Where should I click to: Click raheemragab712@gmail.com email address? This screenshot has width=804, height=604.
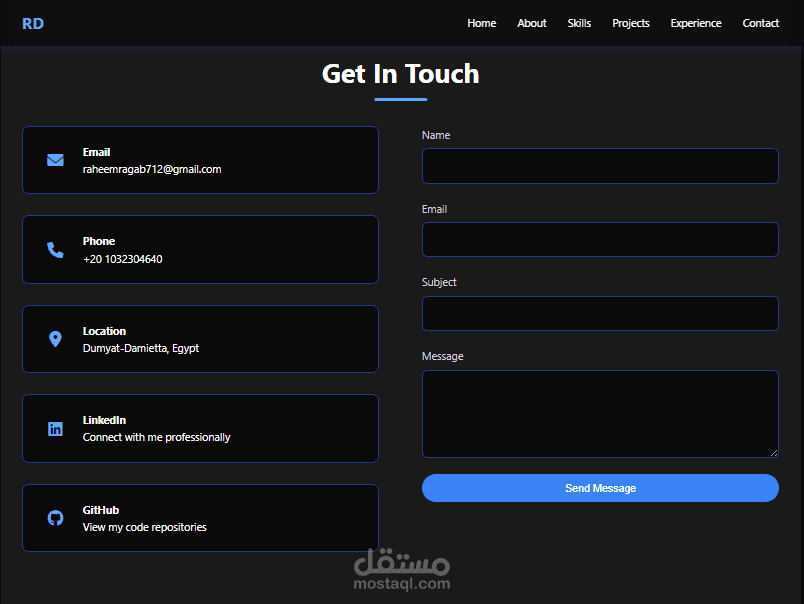pos(152,169)
